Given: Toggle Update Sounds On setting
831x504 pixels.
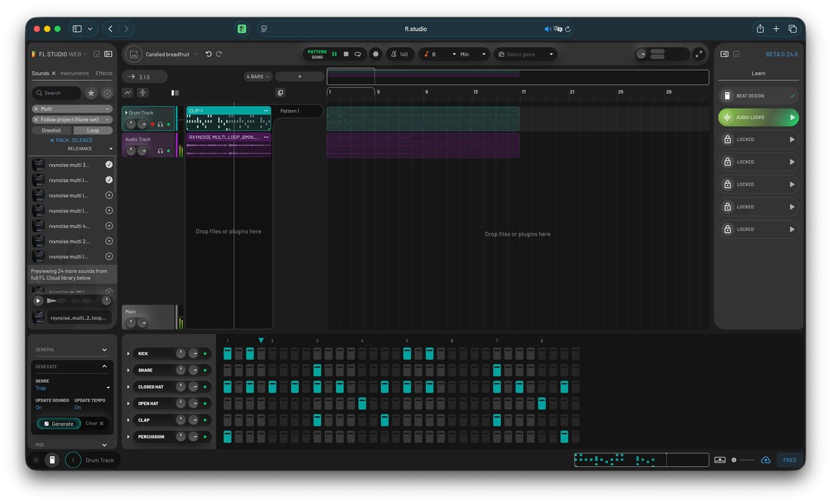Looking at the screenshot, I should 39,407.
